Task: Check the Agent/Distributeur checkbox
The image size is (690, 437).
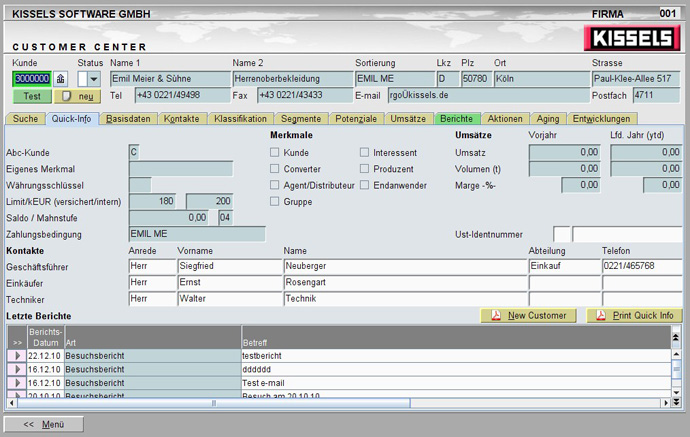Action: click(x=275, y=185)
